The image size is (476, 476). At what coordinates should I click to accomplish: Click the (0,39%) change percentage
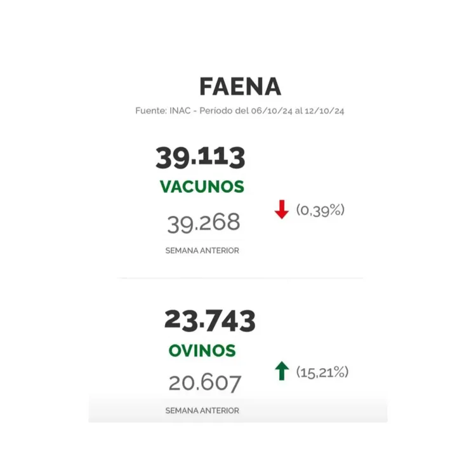pos(320,209)
